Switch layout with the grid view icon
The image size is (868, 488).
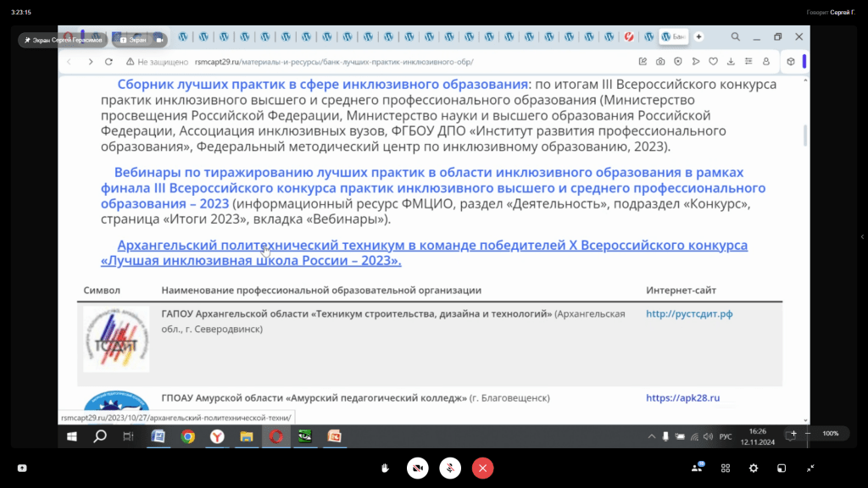click(726, 468)
